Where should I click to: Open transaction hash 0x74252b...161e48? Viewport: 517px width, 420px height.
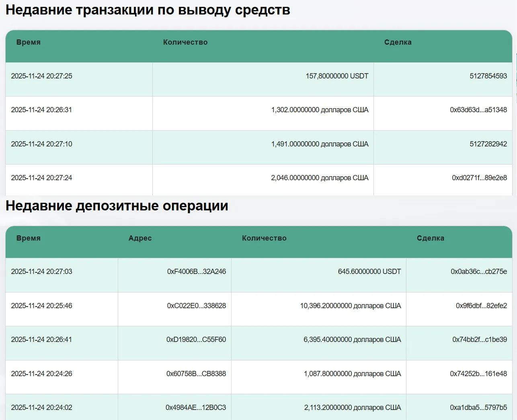pos(478,374)
